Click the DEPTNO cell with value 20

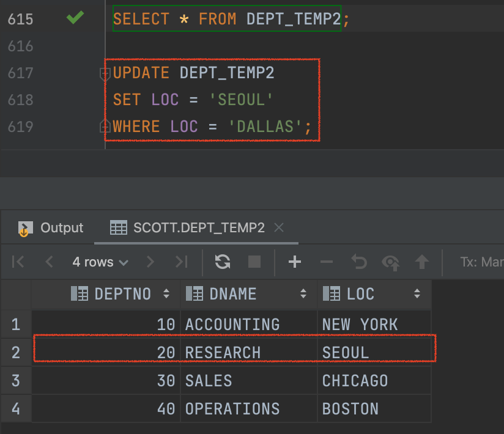[106, 353]
